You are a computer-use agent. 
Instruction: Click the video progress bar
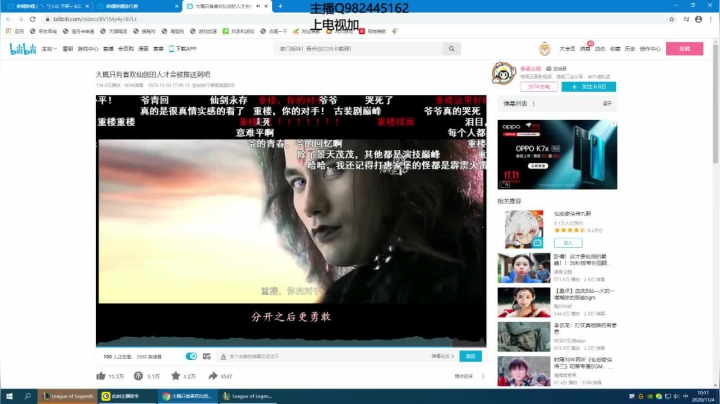click(x=291, y=347)
